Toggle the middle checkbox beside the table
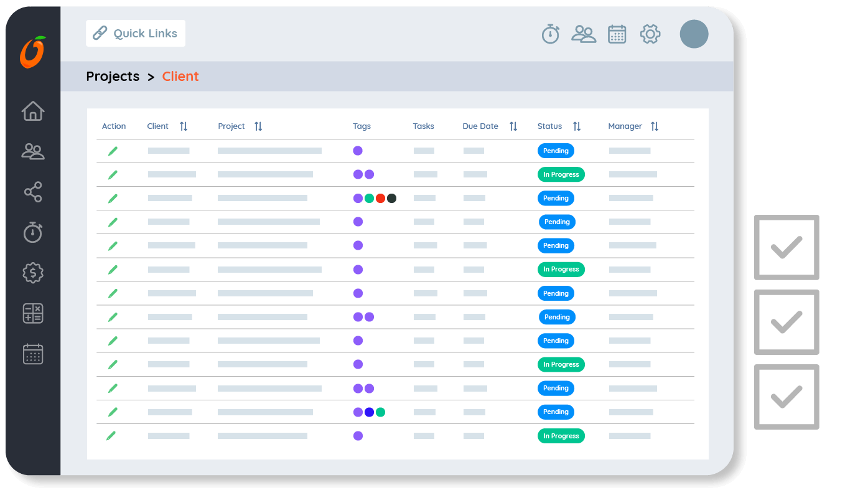Screen dimensions: 868x495 [x=786, y=322]
